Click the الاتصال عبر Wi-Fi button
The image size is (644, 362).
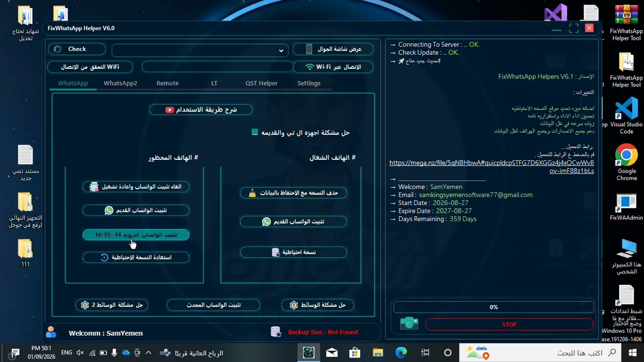[333, 67]
